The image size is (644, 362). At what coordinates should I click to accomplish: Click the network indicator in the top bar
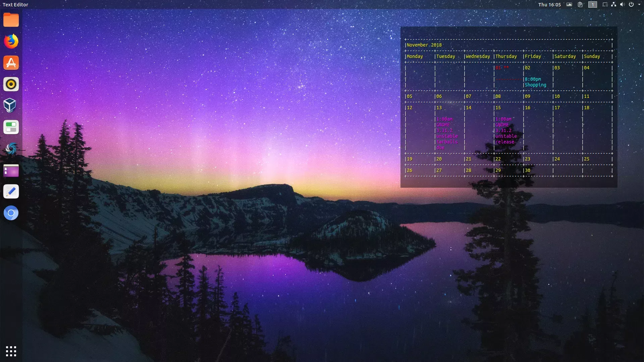613,4
